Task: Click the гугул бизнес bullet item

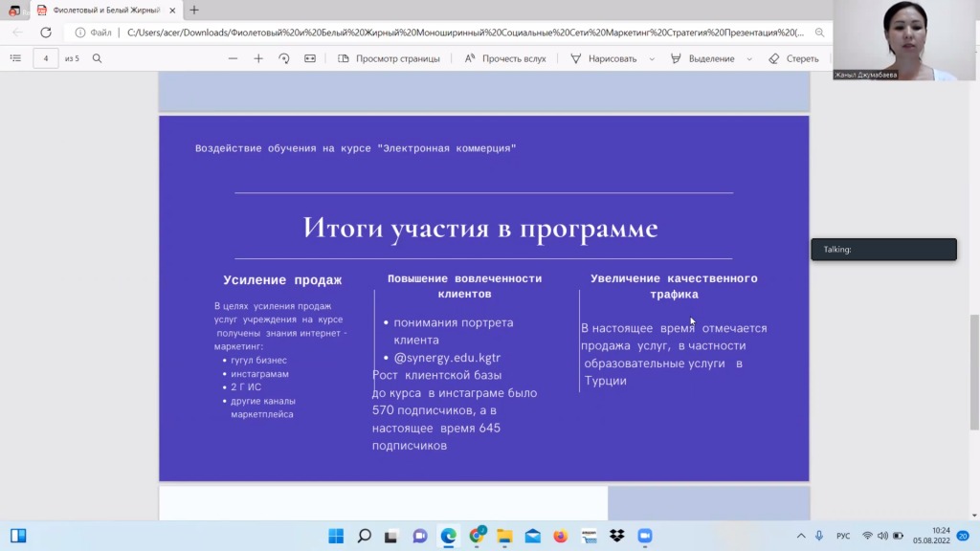Action: [258, 361]
